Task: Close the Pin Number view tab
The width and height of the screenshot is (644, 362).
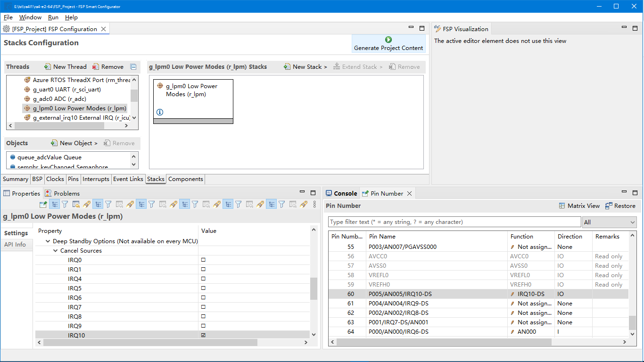Action: tap(410, 193)
